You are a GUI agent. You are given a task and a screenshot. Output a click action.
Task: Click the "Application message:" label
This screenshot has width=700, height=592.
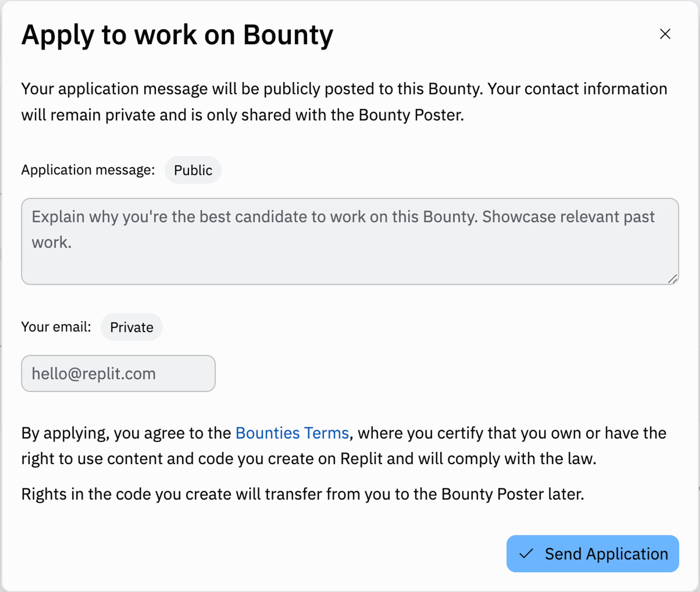[88, 170]
